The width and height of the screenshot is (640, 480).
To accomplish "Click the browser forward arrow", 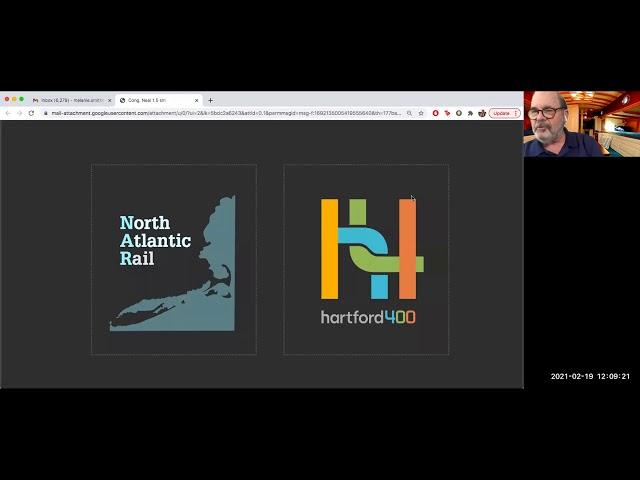I will pos(19,113).
